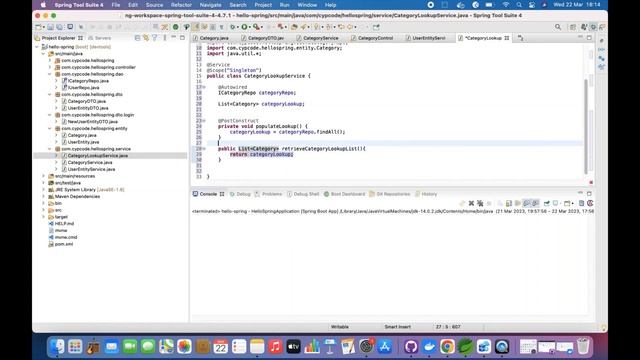This screenshot has width=640, height=360.
Task: Expand the src/main/resources folder
Action: 44,176
